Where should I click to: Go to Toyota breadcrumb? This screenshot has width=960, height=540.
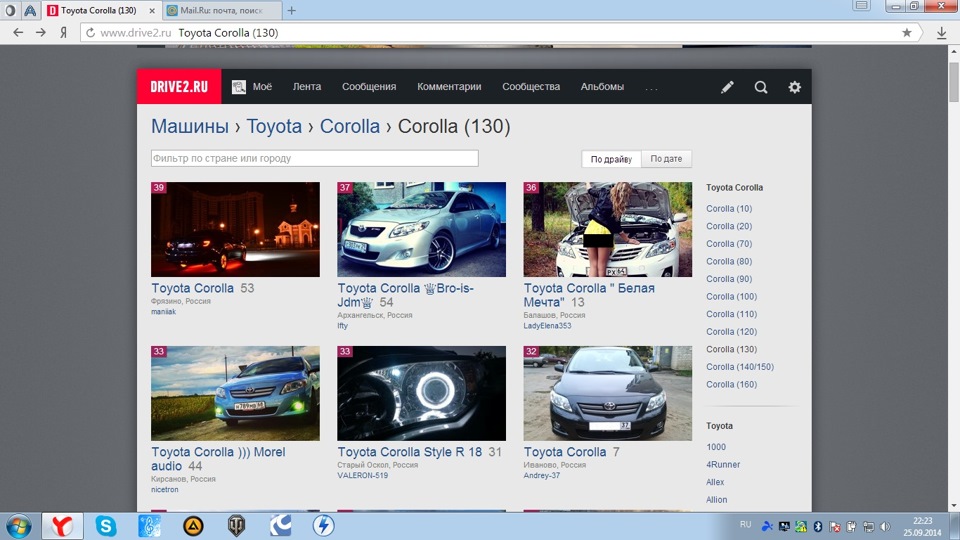pos(274,126)
